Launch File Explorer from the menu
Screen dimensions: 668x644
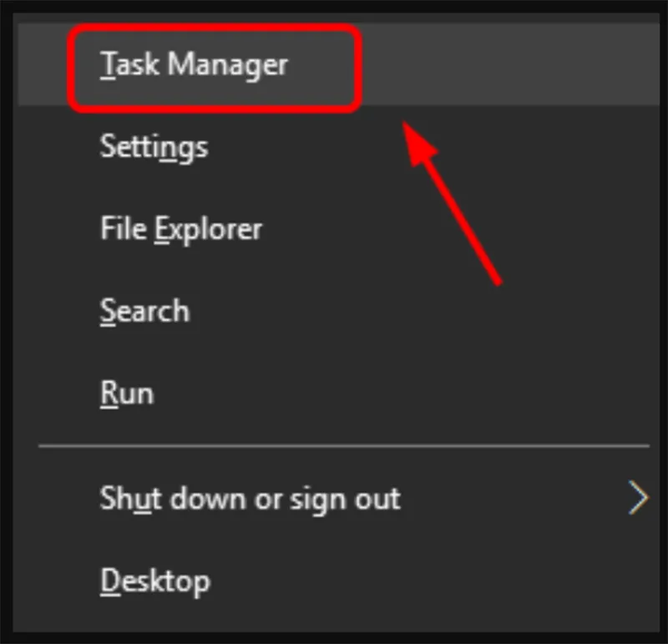(x=181, y=229)
